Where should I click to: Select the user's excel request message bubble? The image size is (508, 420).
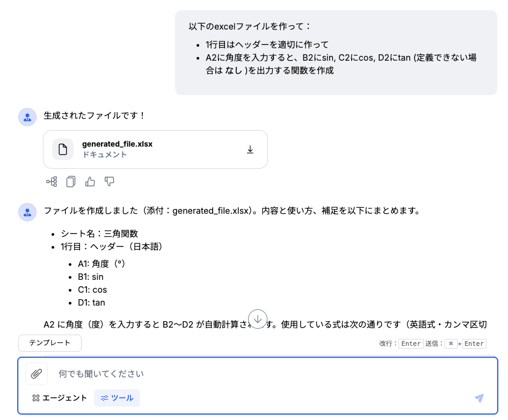point(336,53)
